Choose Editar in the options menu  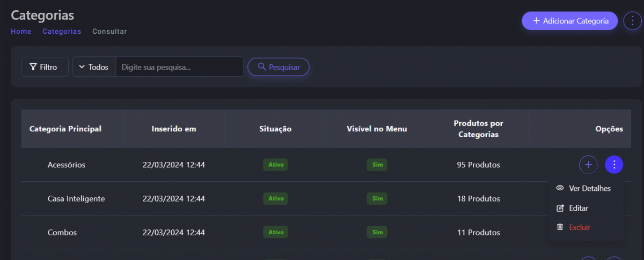tap(579, 208)
